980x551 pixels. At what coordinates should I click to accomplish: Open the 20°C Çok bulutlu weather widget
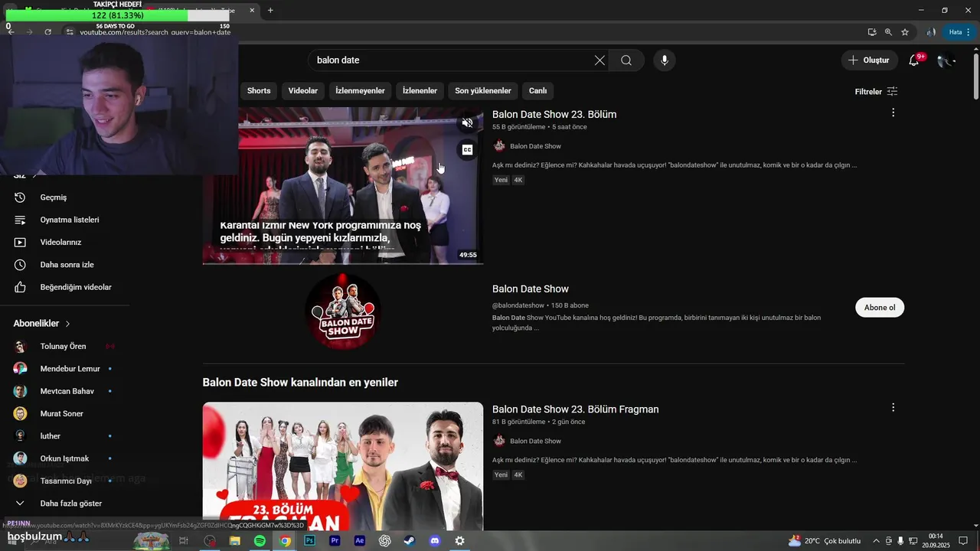click(x=825, y=541)
